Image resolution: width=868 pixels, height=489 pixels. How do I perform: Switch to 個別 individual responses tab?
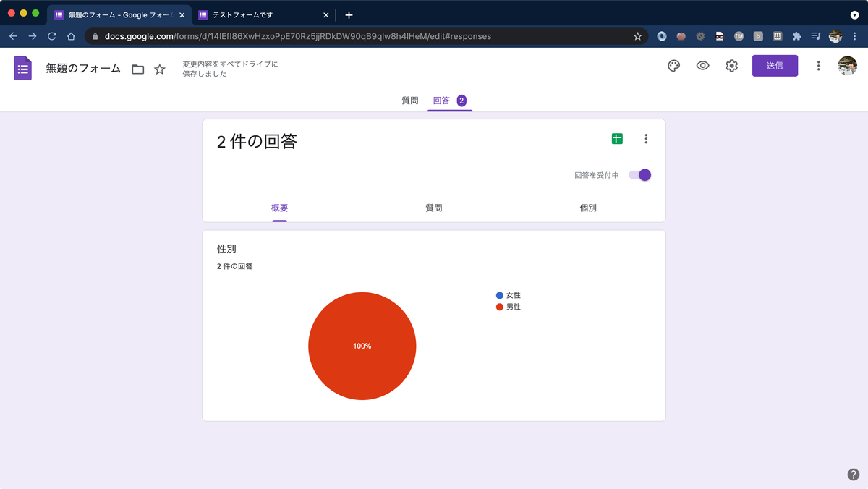pos(588,208)
